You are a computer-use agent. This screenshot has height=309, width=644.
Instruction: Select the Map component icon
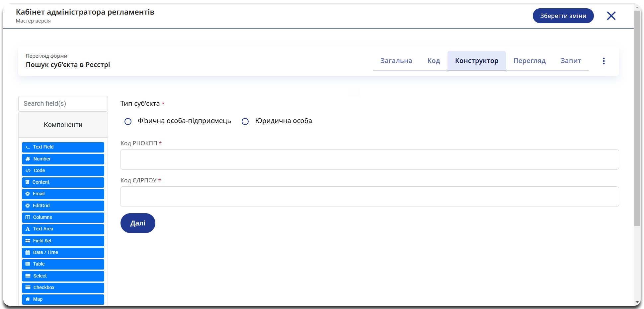[x=28, y=299]
